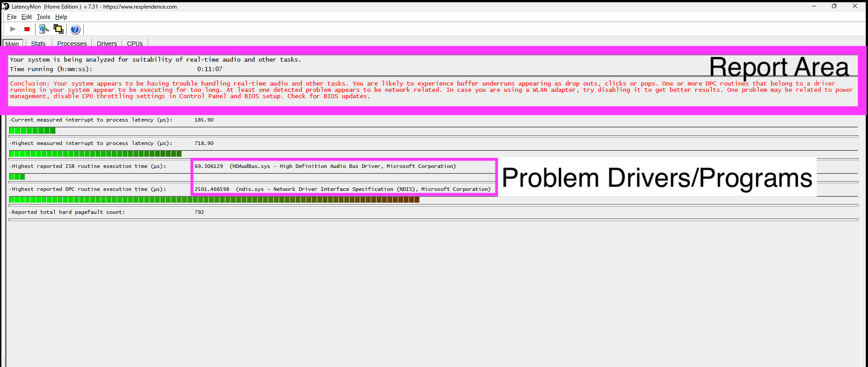The height and width of the screenshot is (367, 868).
Task: Click 'Highest reported ISR routine execution time' label
Action: click(x=89, y=166)
